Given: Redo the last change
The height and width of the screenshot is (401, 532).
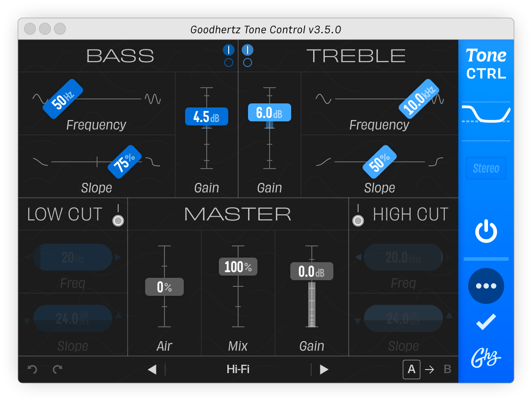Looking at the screenshot, I should [58, 369].
